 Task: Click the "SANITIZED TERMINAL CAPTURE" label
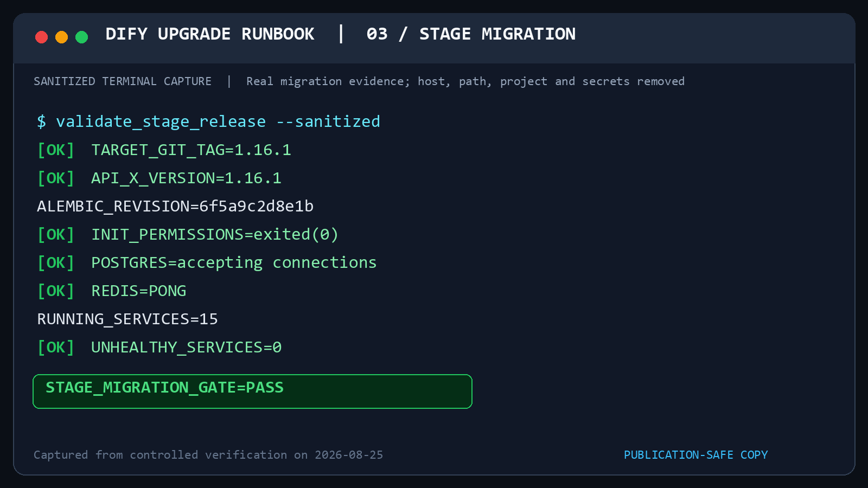pos(123,81)
